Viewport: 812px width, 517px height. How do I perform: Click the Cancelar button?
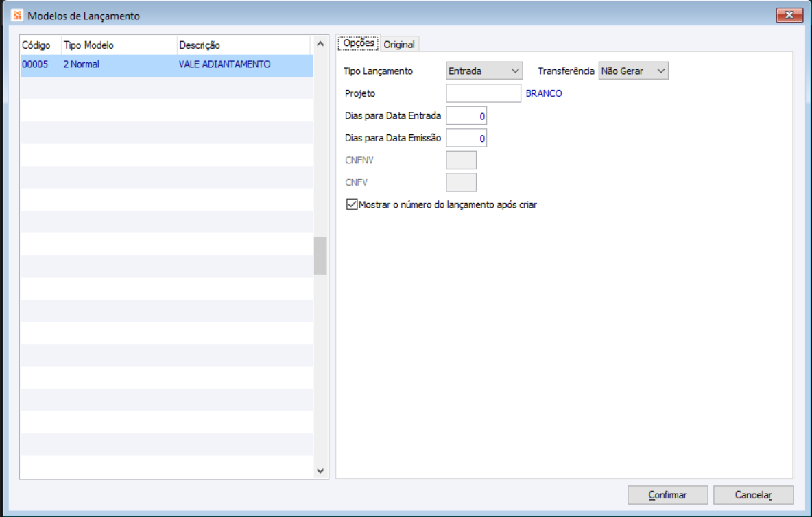tap(753, 495)
